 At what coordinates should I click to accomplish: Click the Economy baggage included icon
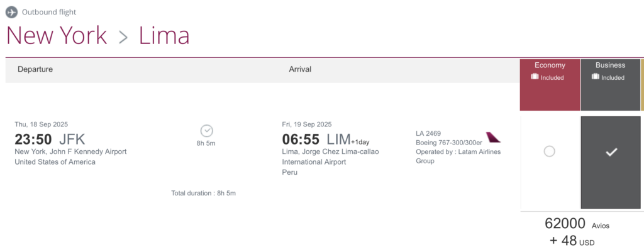tap(535, 77)
